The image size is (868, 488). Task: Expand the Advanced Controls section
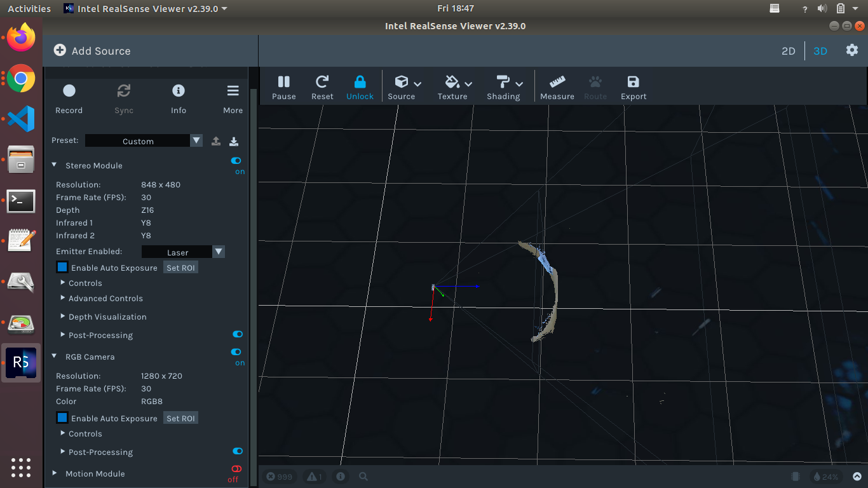click(x=105, y=298)
